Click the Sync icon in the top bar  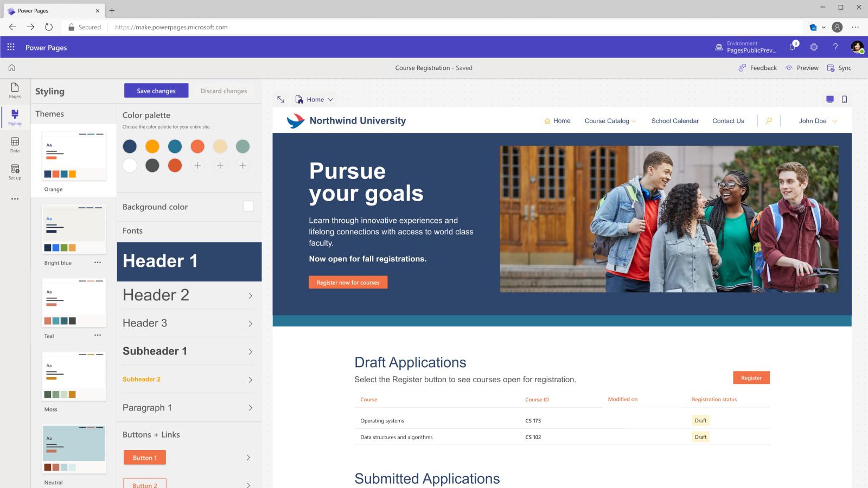tap(840, 68)
